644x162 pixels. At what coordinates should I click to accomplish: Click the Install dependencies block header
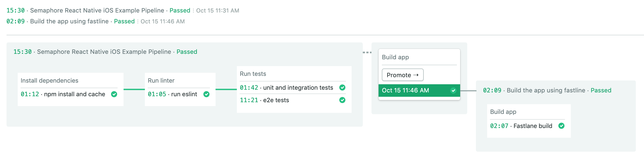click(x=49, y=81)
